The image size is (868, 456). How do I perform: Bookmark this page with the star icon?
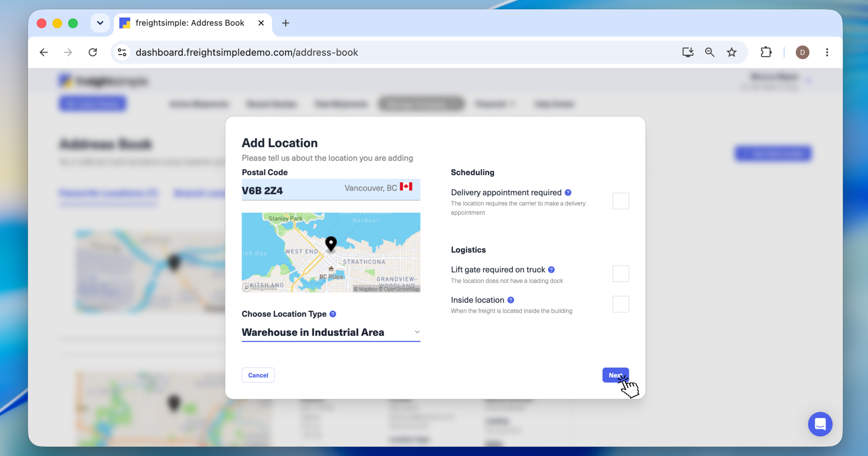(x=732, y=52)
